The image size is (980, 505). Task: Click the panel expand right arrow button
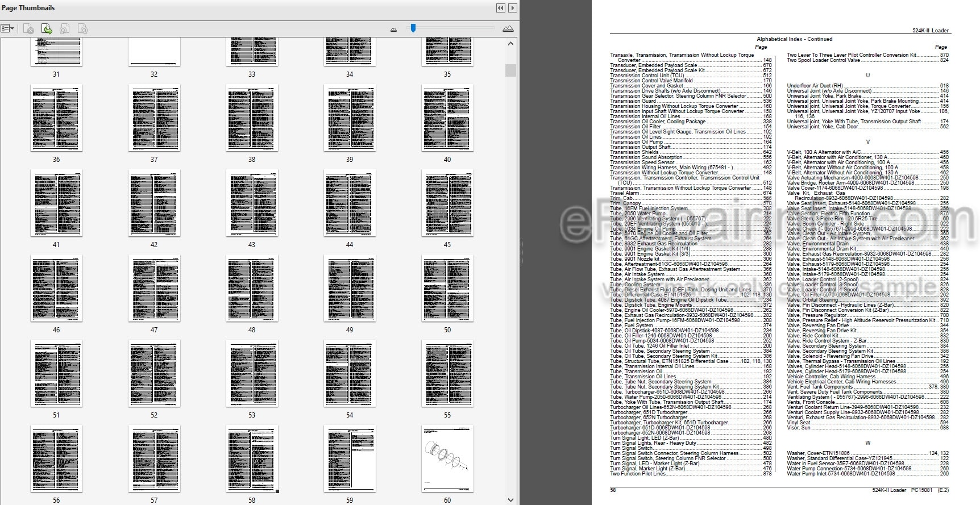click(513, 8)
